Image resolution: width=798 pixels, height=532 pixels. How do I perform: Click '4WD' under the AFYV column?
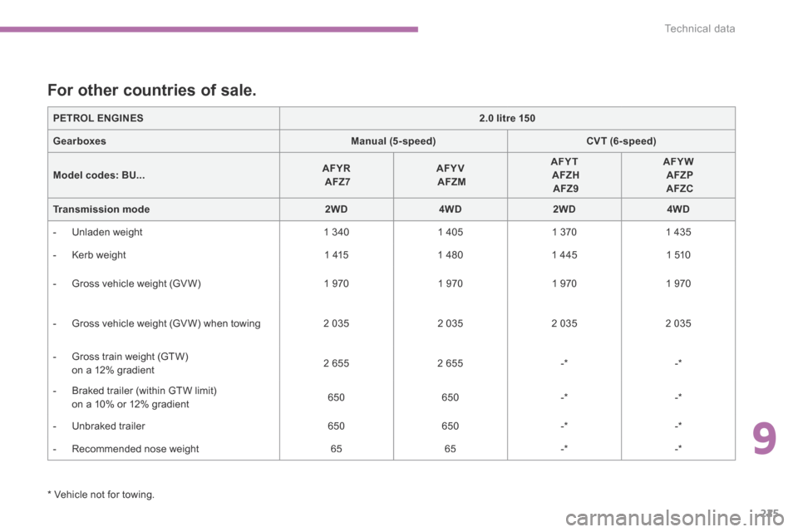pyautogui.click(x=451, y=209)
